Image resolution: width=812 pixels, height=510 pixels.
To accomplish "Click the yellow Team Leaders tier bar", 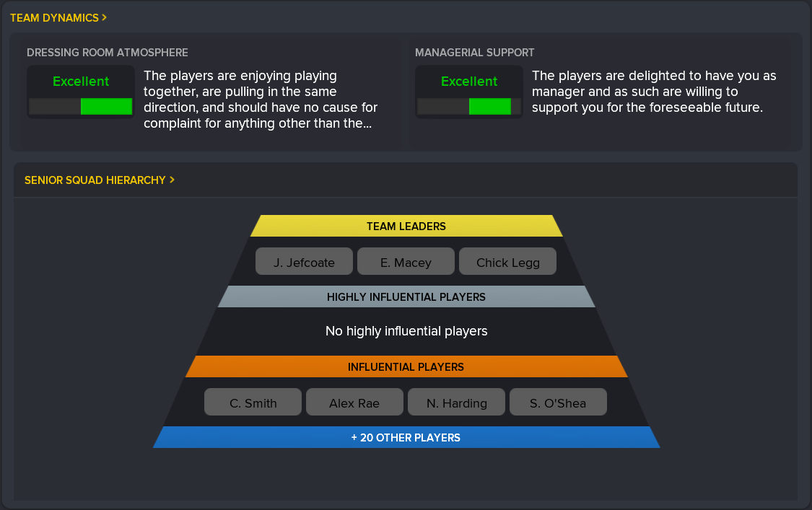I will coord(406,226).
